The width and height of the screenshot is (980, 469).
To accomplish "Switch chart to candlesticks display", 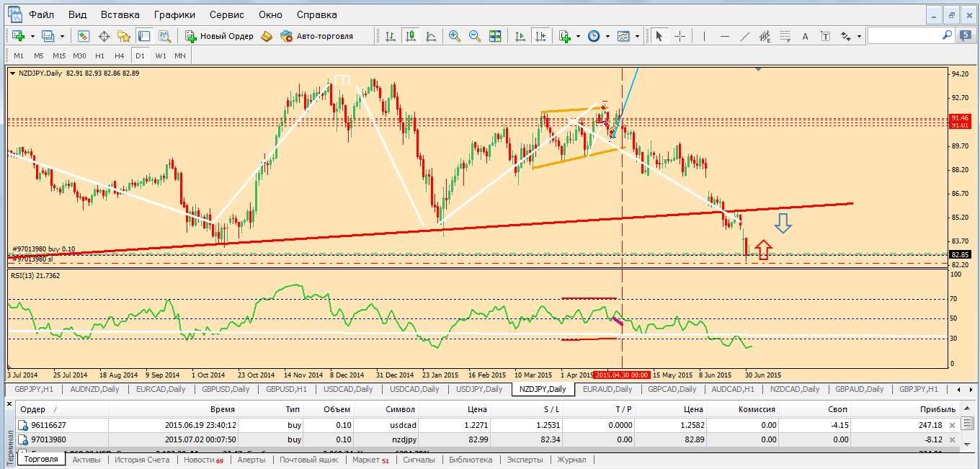I will tap(411, 36).
